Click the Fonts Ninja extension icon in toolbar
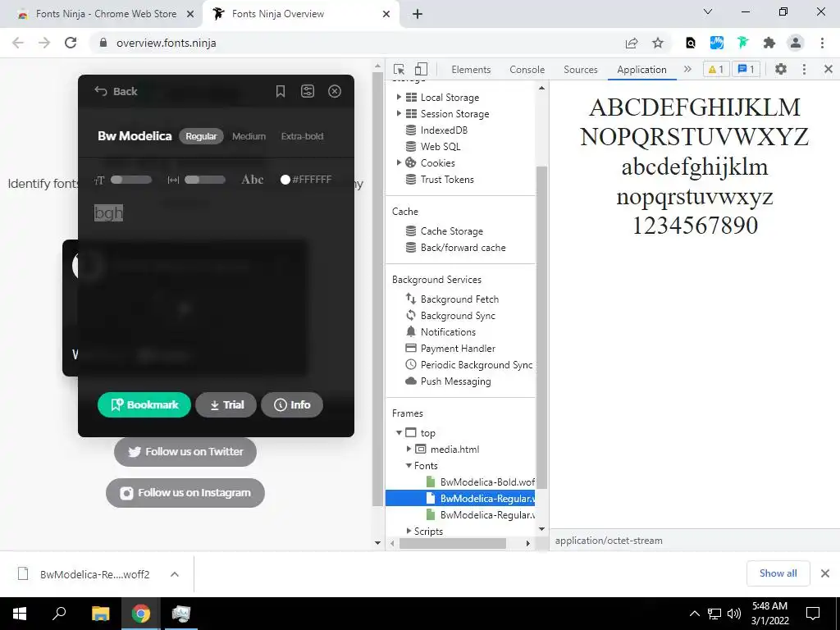This screenshot has height=630, width=840. click(x=742, y=43)
